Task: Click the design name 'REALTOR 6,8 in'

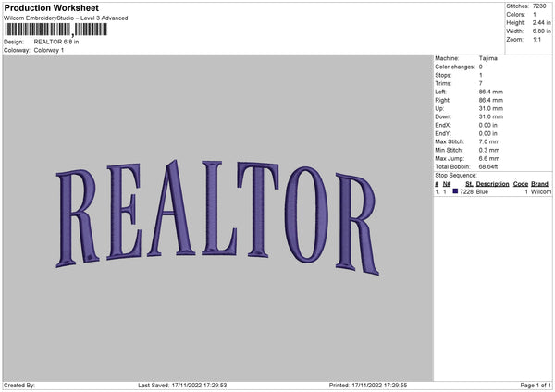Action: pyautogui.click(x=56, y=42)
